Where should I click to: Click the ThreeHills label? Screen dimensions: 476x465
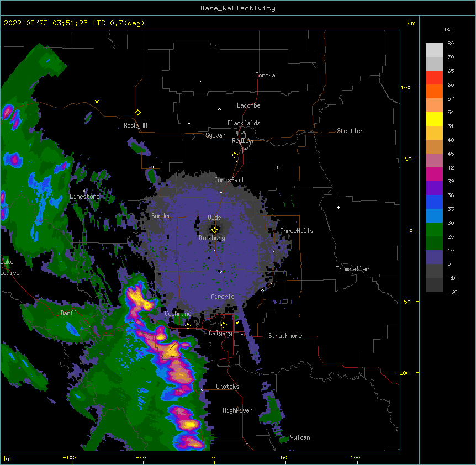(297, 231)
